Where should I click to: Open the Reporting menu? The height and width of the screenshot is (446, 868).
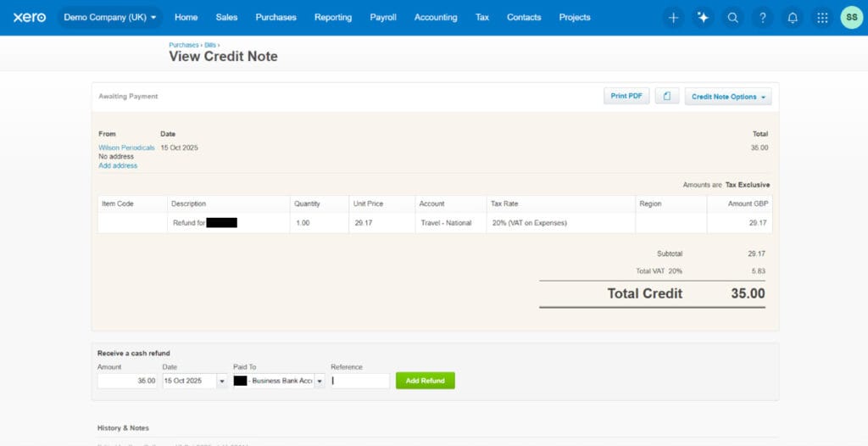332,17
